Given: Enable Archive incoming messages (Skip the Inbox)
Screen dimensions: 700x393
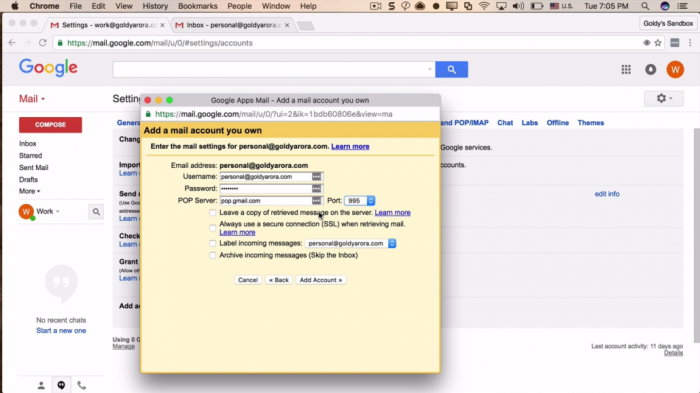Looking at the screenshot, I should (x=212, y=255).
